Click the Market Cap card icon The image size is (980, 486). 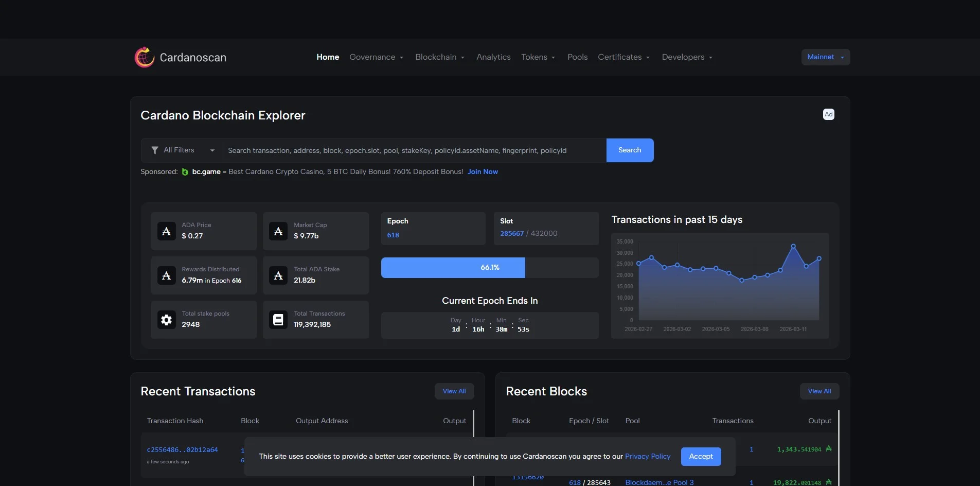(278, 231)
